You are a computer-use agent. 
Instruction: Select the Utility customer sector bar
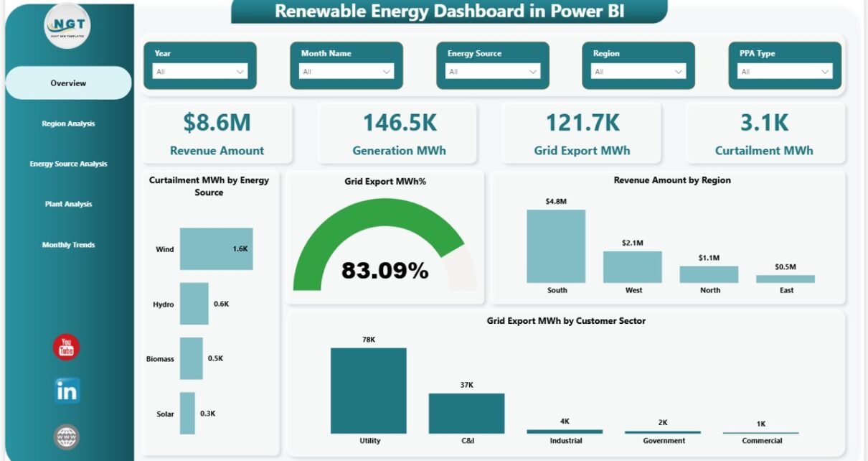[x=368, y=391]
